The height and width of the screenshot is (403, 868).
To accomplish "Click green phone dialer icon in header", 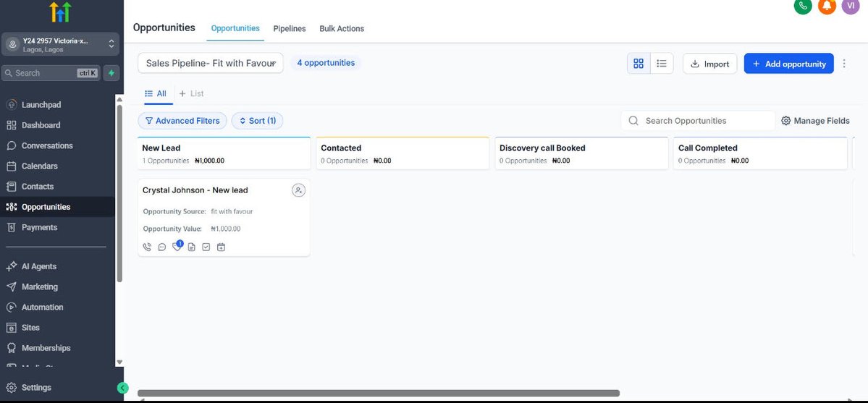I will [x=803, y=6].
